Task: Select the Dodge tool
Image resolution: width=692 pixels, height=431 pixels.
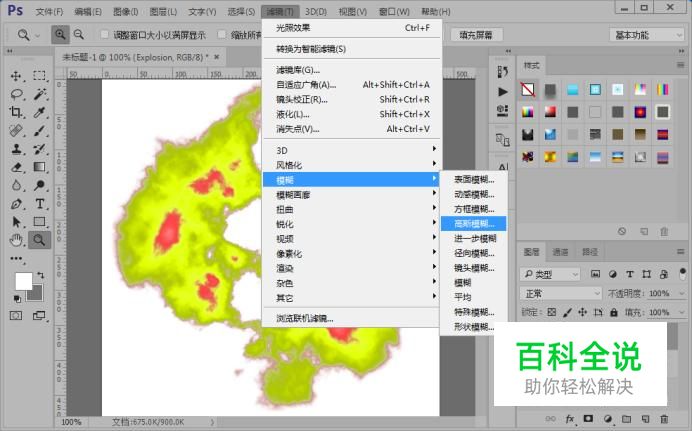Action: pyautogui.click(x=39, y=185)
